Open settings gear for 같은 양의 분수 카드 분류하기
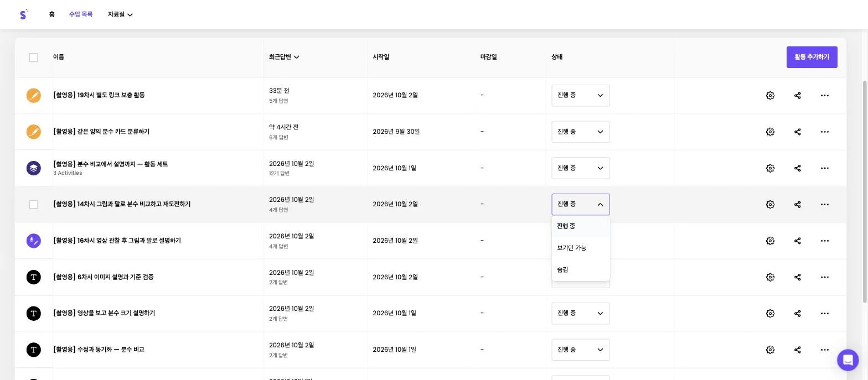Viewport: 868px width, 380px height. [x=770, y=132]
